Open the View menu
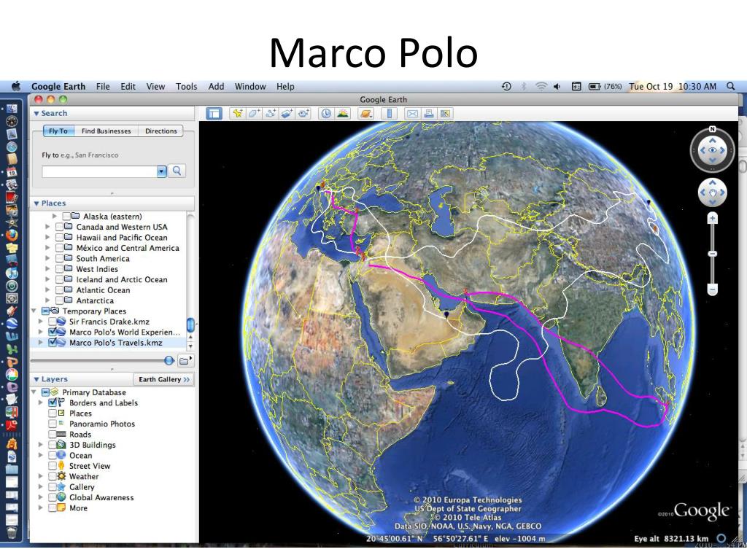 [x=155, y=86]
